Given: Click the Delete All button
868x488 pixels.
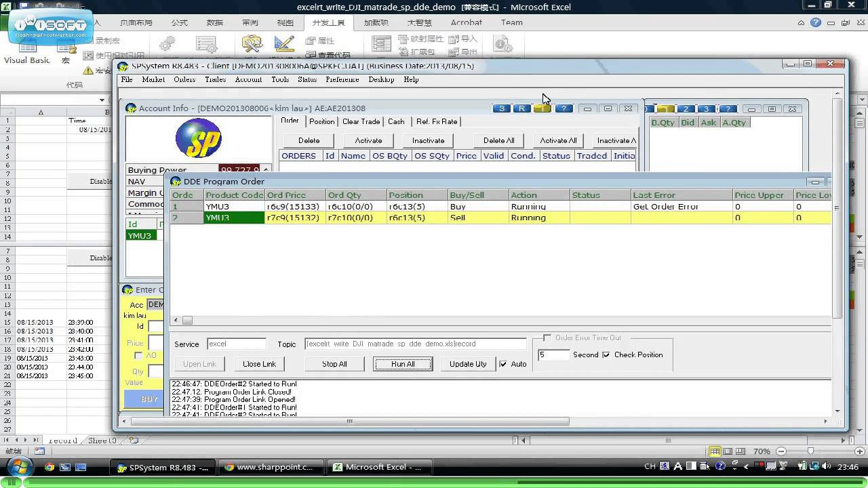Looking at the screenshot, I should coord(498,140).
